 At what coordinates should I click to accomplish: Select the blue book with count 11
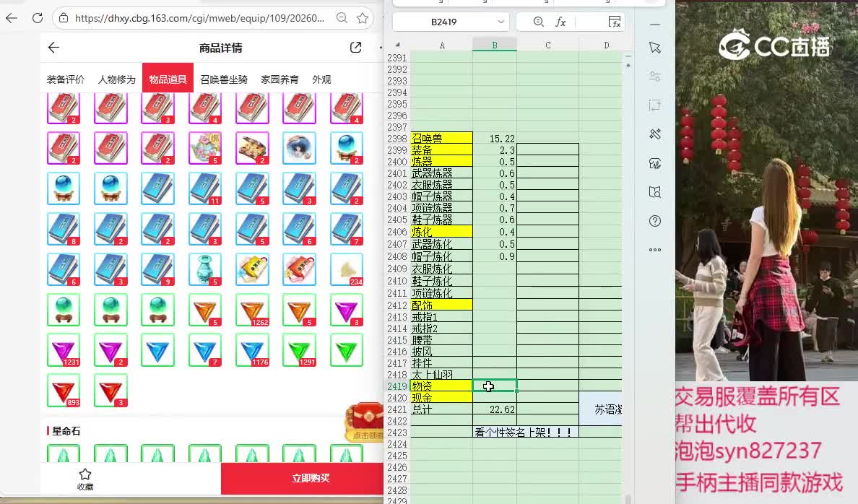point(205,188)
